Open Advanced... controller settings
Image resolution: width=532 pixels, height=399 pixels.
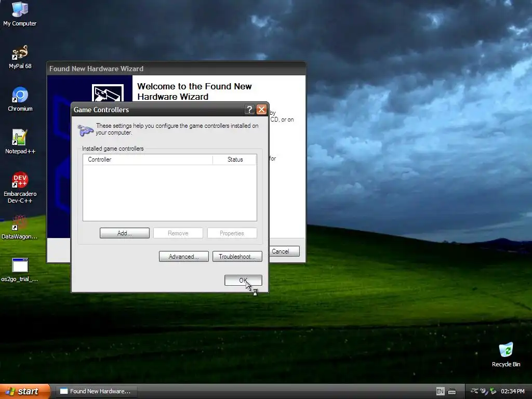(x=184, y=257)
